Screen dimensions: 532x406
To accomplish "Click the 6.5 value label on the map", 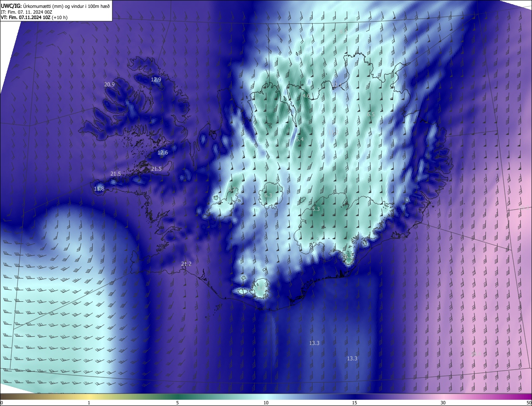I will tap(371, 114).
